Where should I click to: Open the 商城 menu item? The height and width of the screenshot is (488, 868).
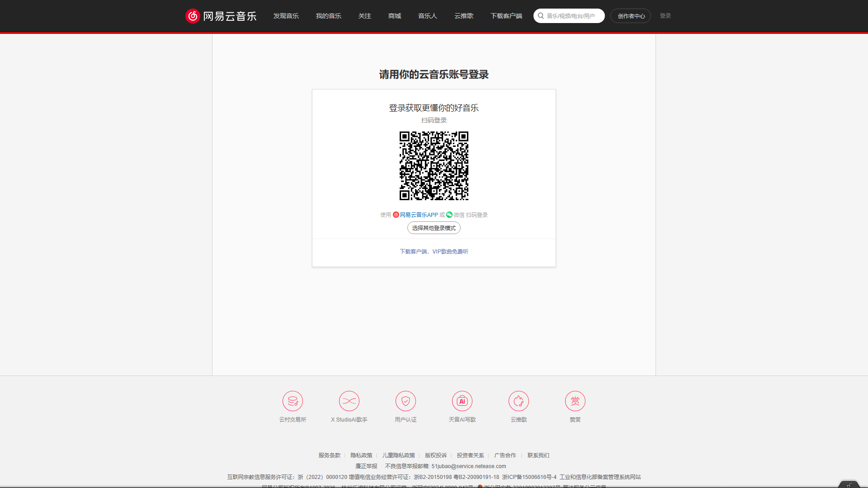click(394, 16)
